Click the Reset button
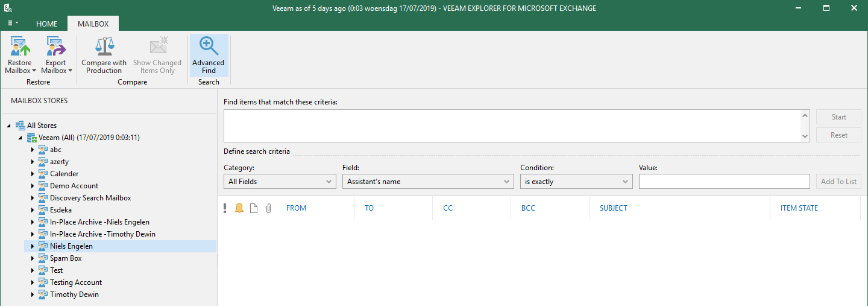Screen dimensions: 868x306 [x=838, y=135]
